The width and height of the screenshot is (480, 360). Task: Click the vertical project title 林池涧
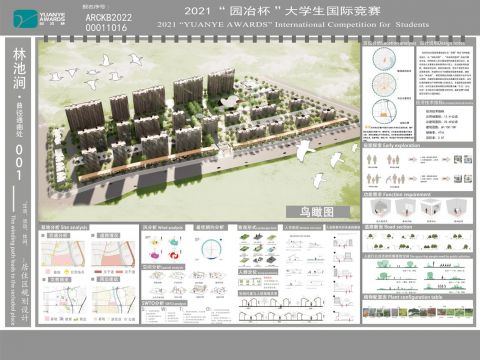pos(19,69)
